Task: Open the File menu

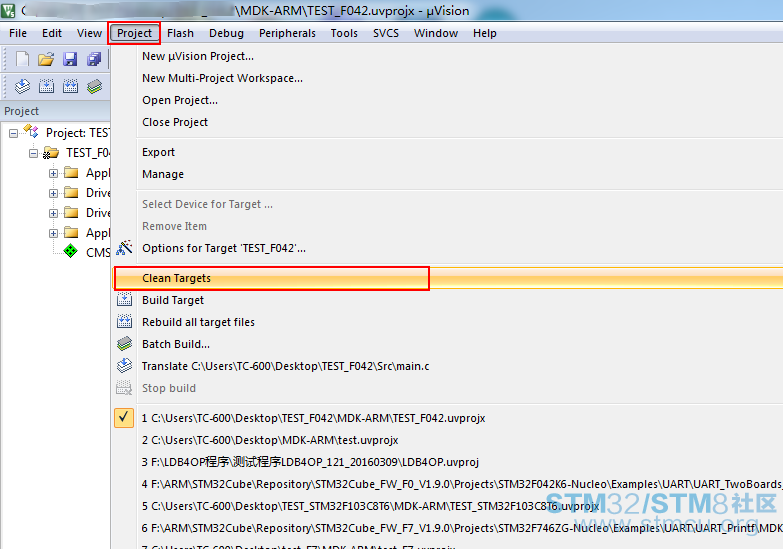Action: click(x=18, y=33)
